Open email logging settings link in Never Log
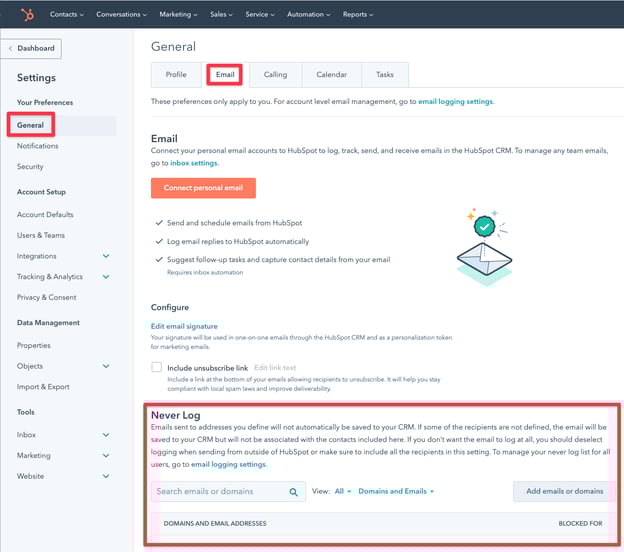This screenshot has height=552, width=624. (228, 464)
